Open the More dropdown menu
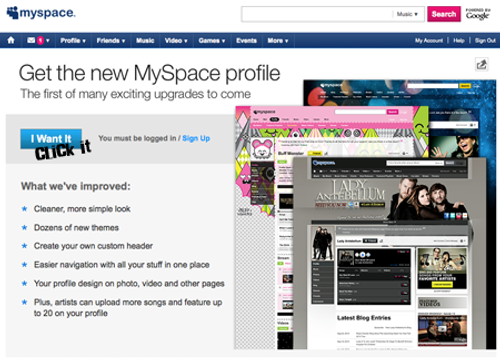Screen dimensions: 500x361 (278, 41)
